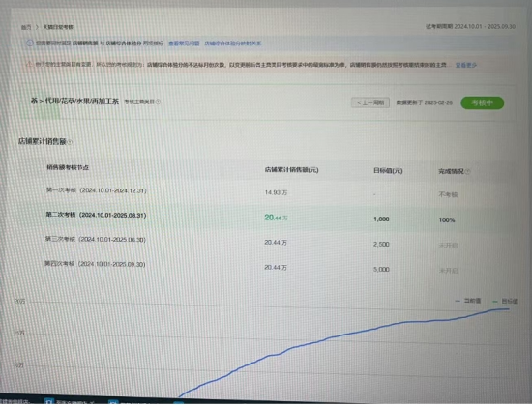
Task: Click the info icon in the blue notice bar
Action: (30, 44)
